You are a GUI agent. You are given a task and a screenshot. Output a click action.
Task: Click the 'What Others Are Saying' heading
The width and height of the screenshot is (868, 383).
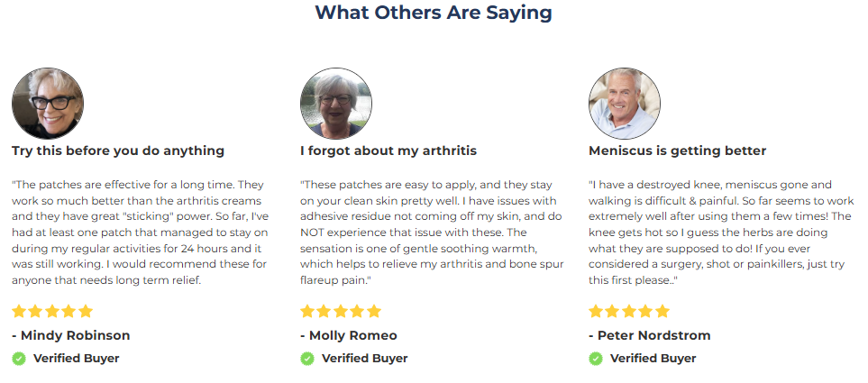434,13
